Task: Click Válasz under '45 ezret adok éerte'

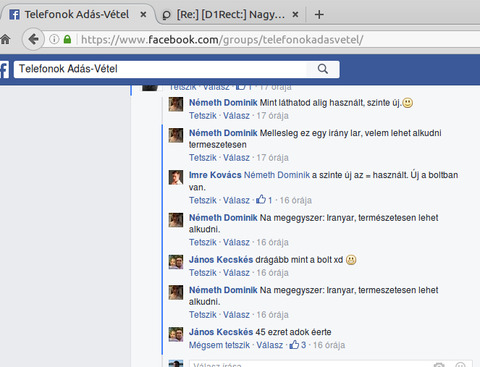Action: point(269,345)
